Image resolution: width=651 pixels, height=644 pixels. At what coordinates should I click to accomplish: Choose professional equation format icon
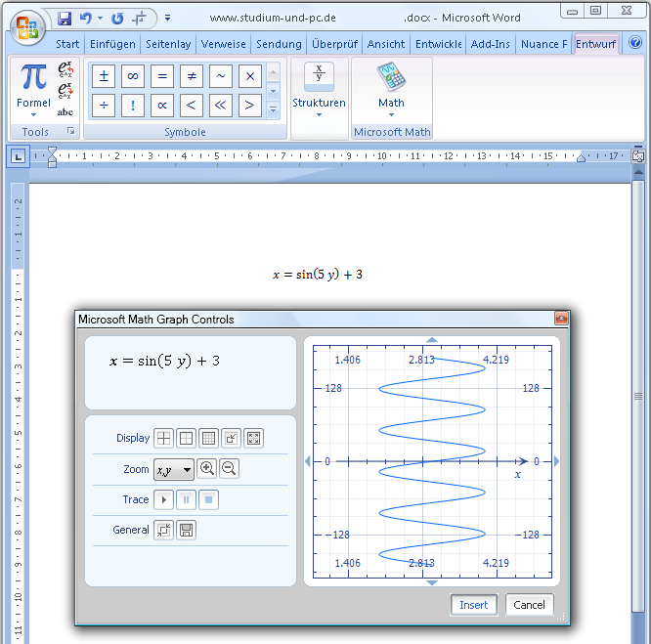pos(65,69)
